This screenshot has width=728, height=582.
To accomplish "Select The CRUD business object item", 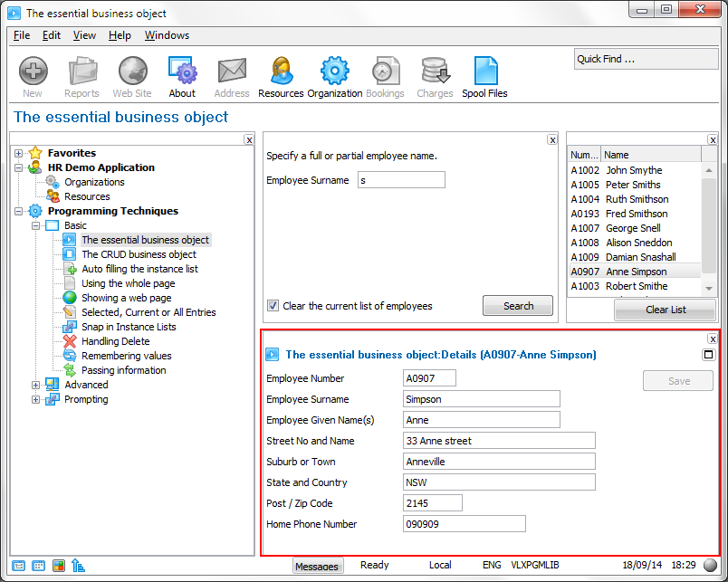I will 139,254.
